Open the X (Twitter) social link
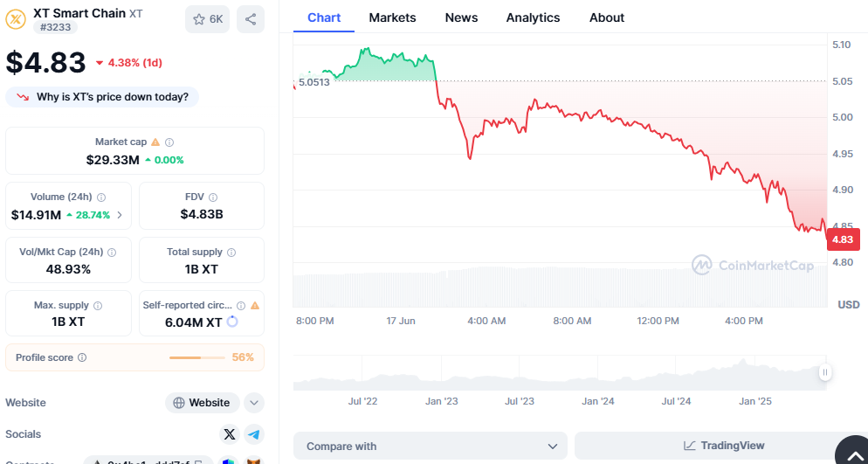Viewport: 868px width, 464px height. 229,434
